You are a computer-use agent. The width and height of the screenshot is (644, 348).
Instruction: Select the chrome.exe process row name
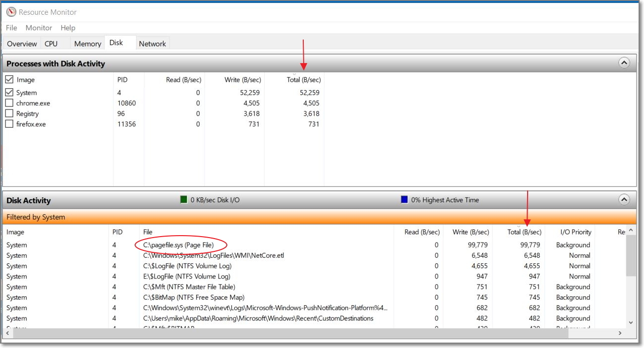coord(33,103)
